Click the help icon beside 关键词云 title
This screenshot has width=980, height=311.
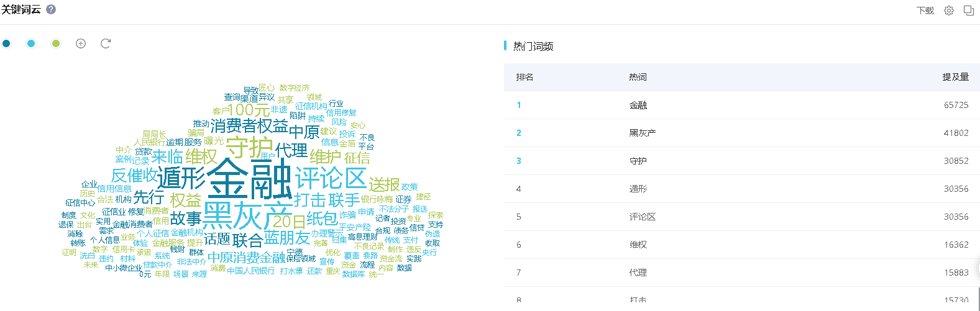tap(51, 9)
